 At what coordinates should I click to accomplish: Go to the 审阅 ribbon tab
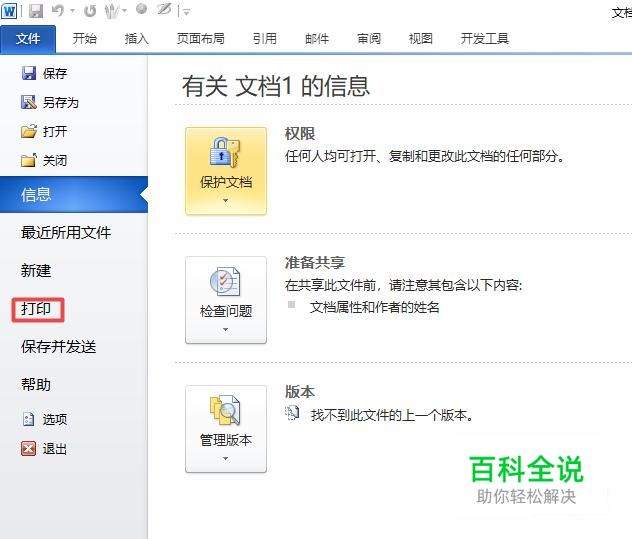coord(369,39)
